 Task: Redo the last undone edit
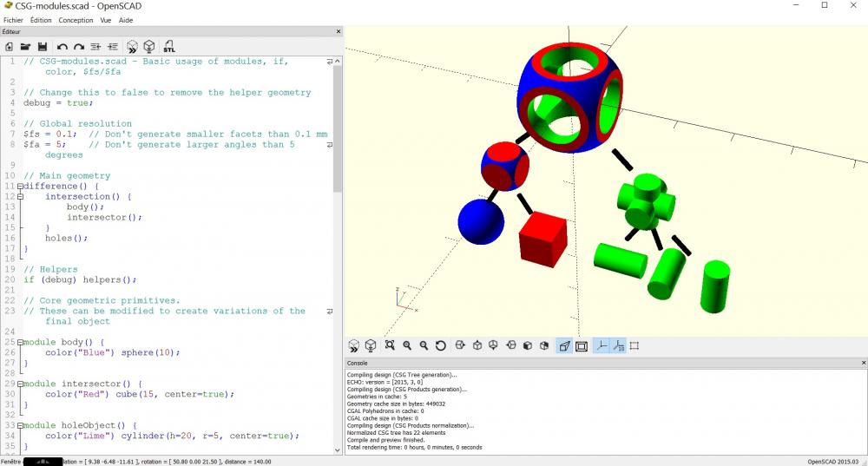click(79, 47)
